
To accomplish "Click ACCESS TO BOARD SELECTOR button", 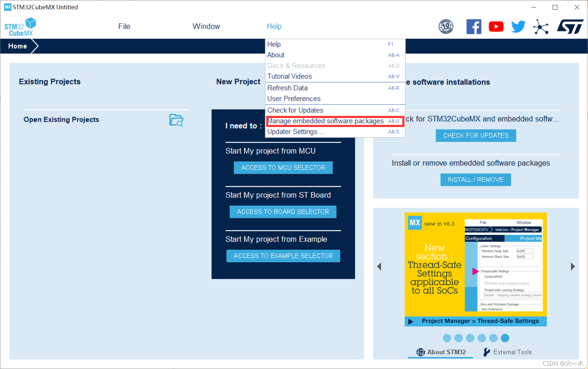I will pyautogui.click(x=283, y=212).
